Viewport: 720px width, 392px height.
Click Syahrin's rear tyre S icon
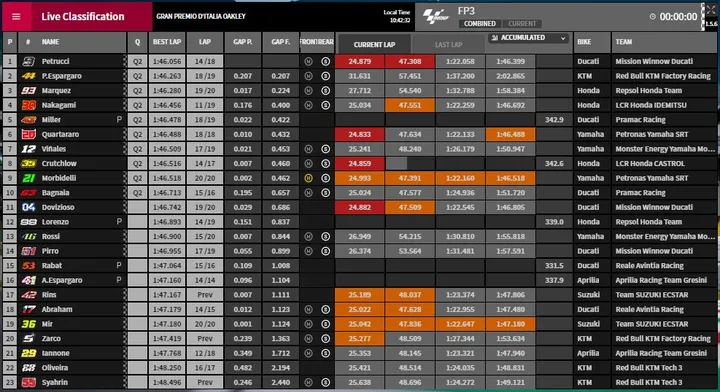point(326,382)
